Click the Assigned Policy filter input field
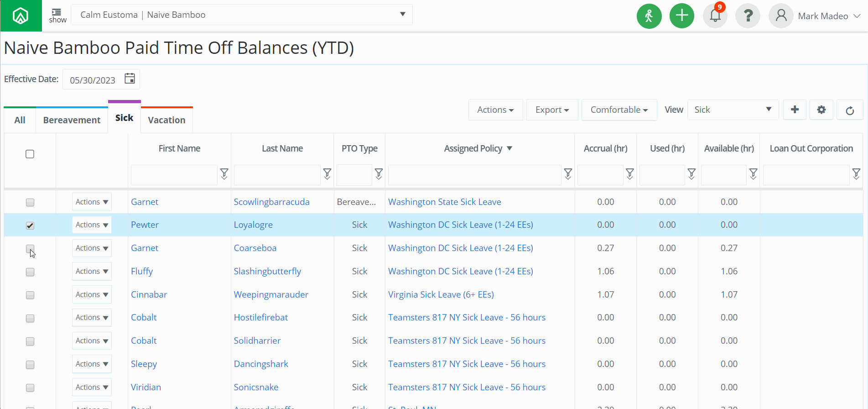This screenshot has height=409, width=868. [474, 175]
